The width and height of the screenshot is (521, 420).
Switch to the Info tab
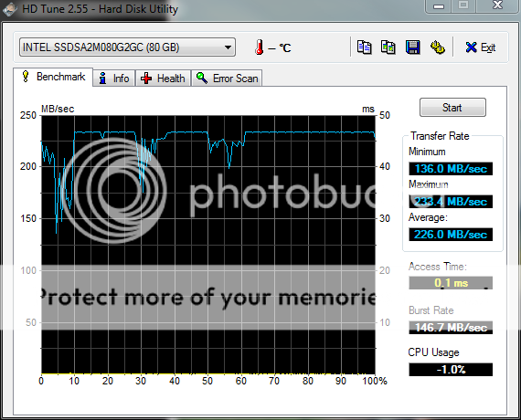pos(114,79)
